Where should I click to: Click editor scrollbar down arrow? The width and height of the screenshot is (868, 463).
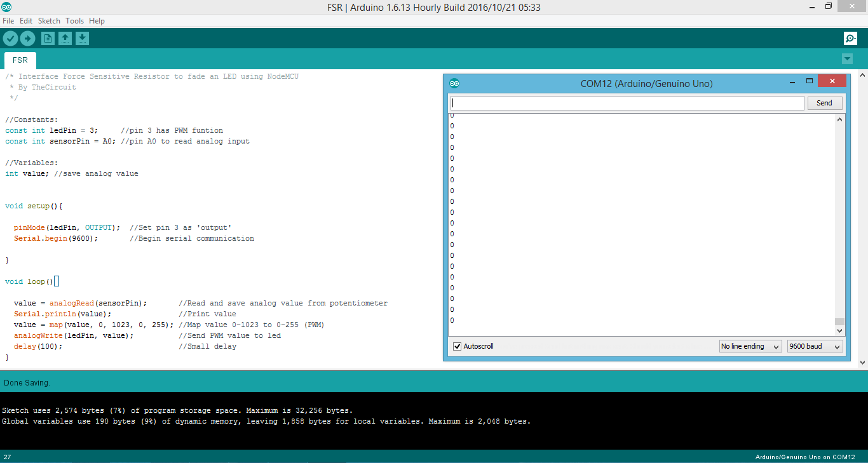tap(863, 363)
